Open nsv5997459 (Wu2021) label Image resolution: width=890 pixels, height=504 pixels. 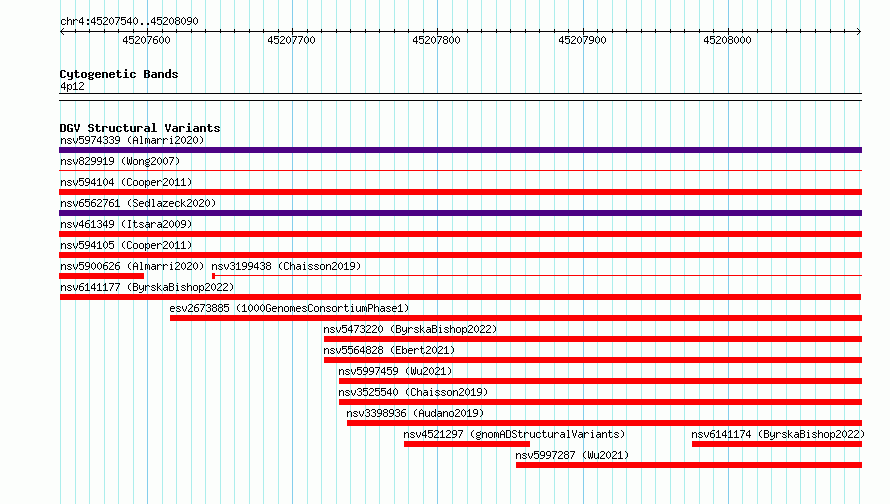(395, 371)
